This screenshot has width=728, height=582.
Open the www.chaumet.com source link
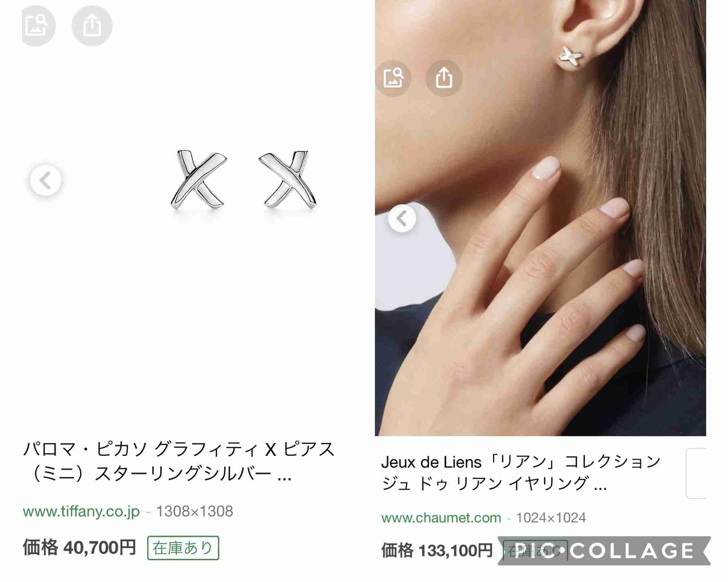point(441,517)
